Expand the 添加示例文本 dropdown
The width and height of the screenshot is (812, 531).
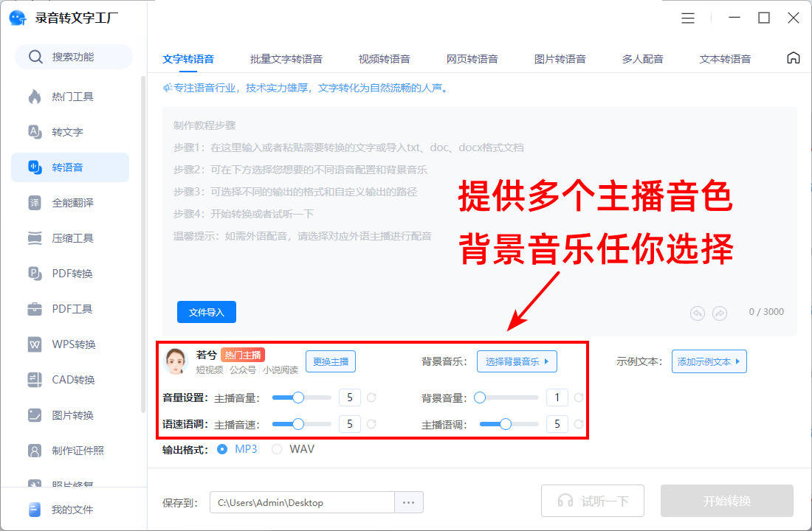709,361
